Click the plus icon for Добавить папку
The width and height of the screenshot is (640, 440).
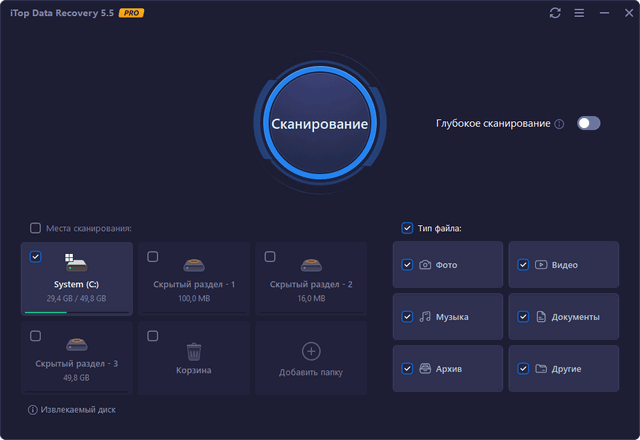(311, 351)
